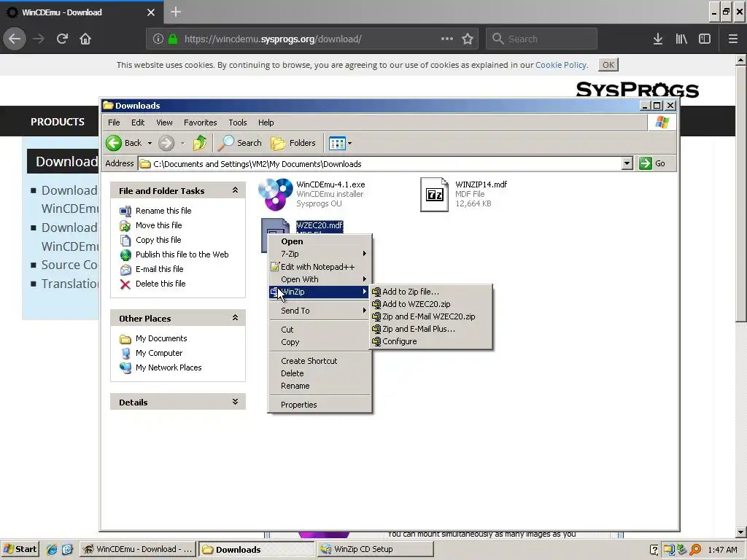Open My Documents under Other Places
This screenshot has width=747, height=560.
tap(161, 338)
